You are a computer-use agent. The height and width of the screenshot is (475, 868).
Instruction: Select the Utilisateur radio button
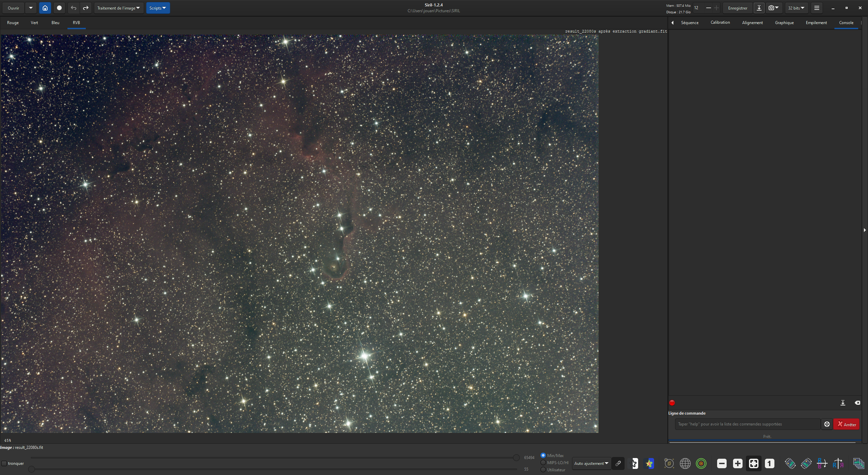coord(543,470)
